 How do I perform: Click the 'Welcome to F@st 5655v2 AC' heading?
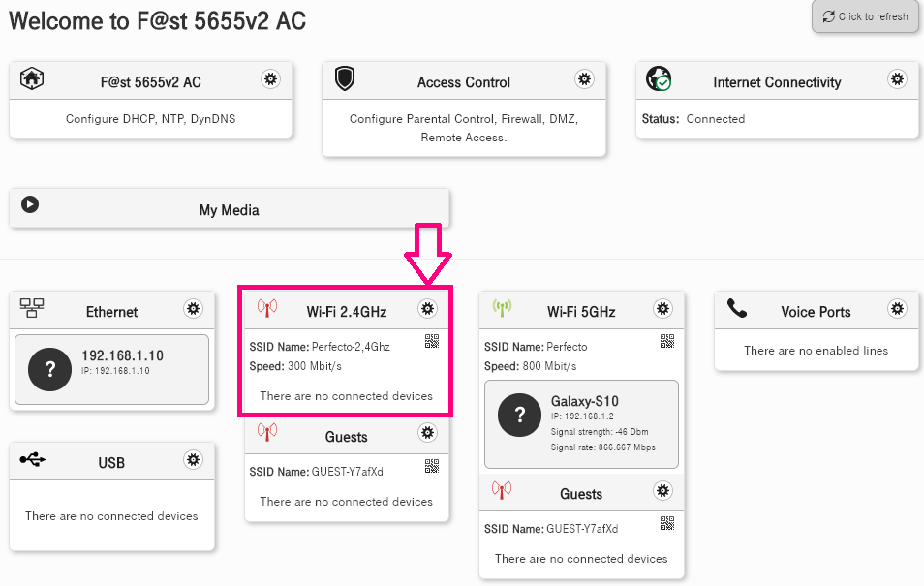tap(157, 21)
